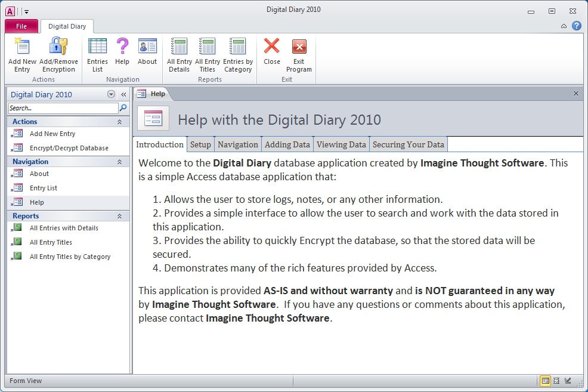This screenshot has width=588, height=392.
Task: Close the Help document tab with its X
Action: pos(576,94)
